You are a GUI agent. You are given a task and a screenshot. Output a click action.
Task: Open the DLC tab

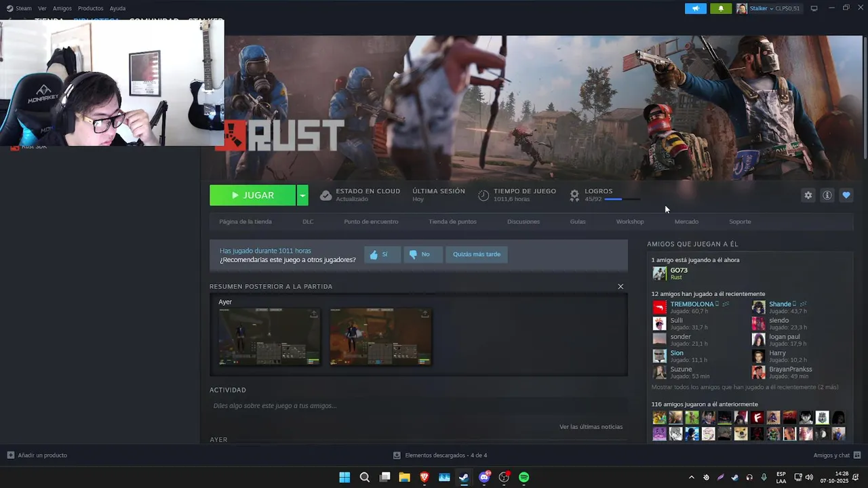[x=308, y=222]
